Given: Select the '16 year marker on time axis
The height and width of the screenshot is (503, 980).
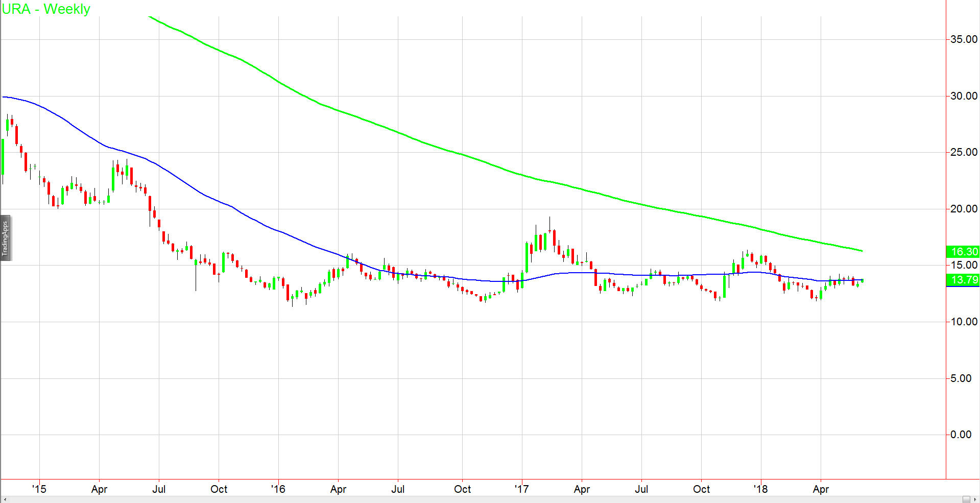Looking at the screenshot, I should pos(278,489).
